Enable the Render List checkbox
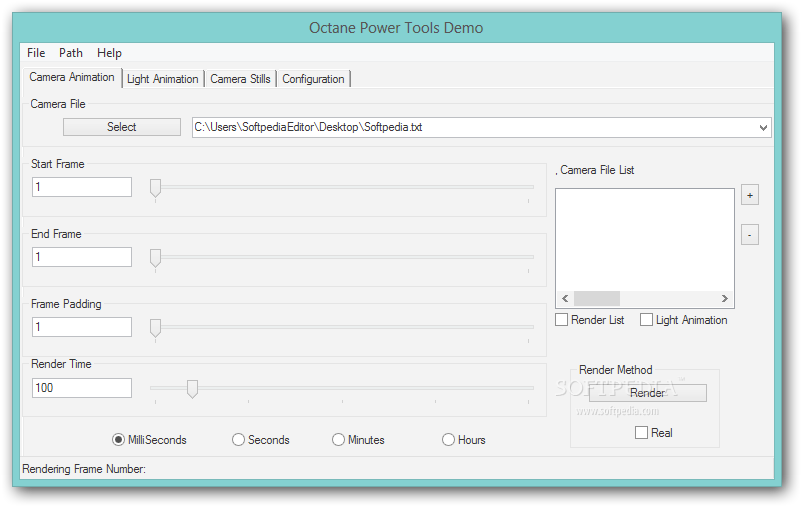Viewport: 802px width, 507px height. click(562, 320)
